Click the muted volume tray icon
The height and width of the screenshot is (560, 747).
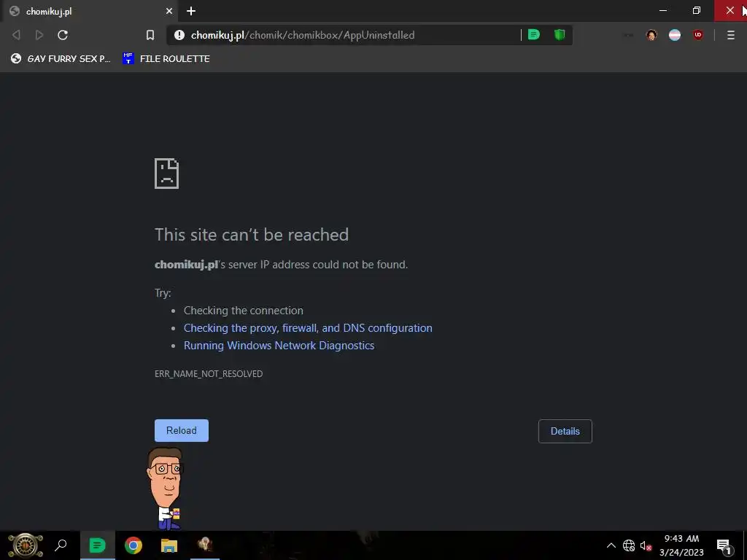646,545
